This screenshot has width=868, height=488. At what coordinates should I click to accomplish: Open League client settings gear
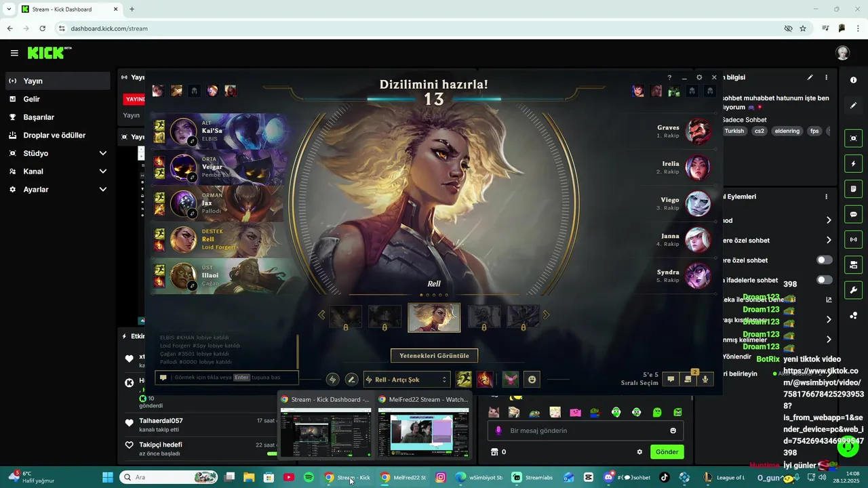(x=699, y=78)
